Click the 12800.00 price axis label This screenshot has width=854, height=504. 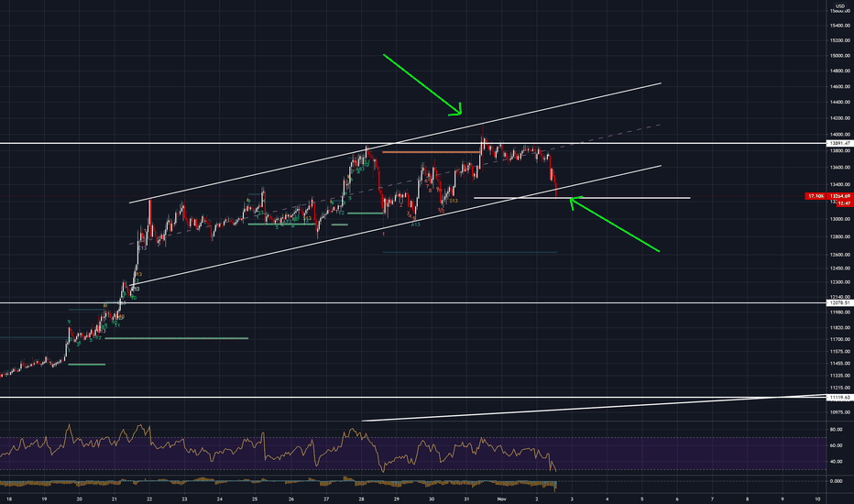click(840, 237)
